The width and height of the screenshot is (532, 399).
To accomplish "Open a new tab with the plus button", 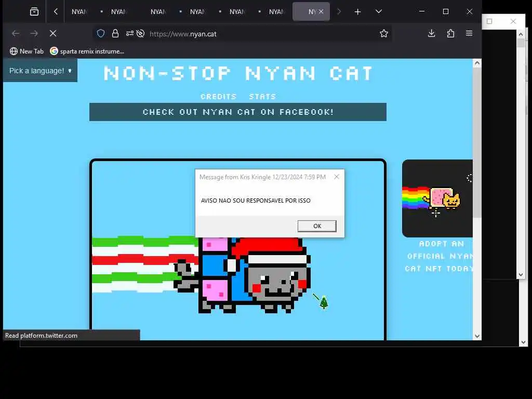I will (x=357, y=12).
